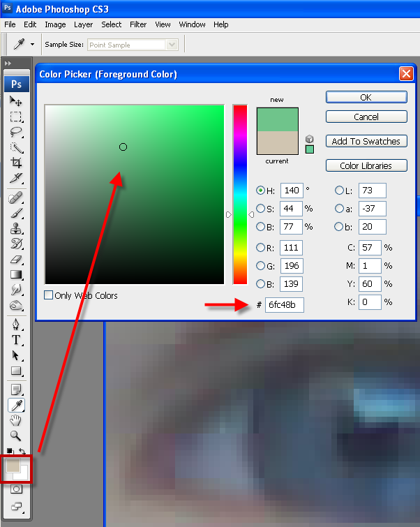The height and width of the screenshot is (527, 420).
Task: Open the tool preset picker arrow
Action: 32,44
